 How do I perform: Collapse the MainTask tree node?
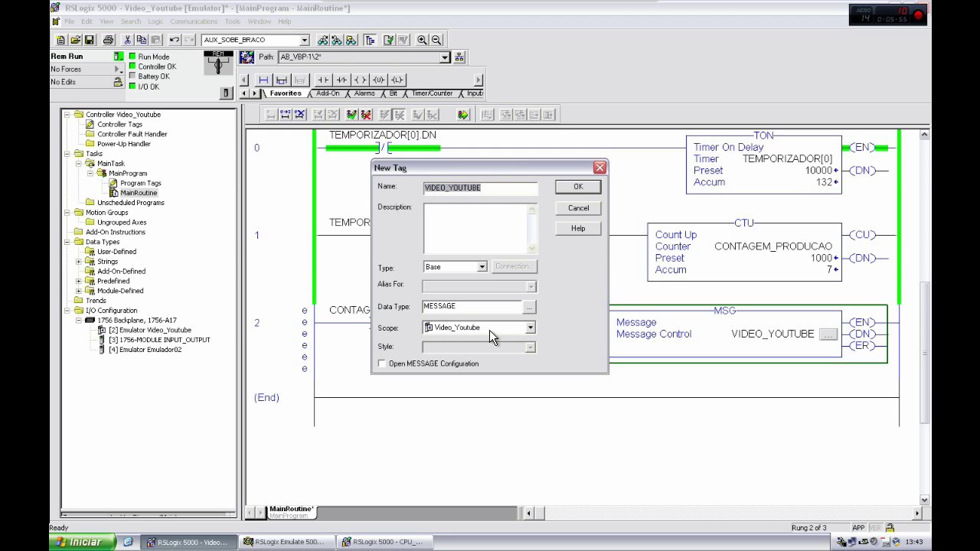(79, 164)
